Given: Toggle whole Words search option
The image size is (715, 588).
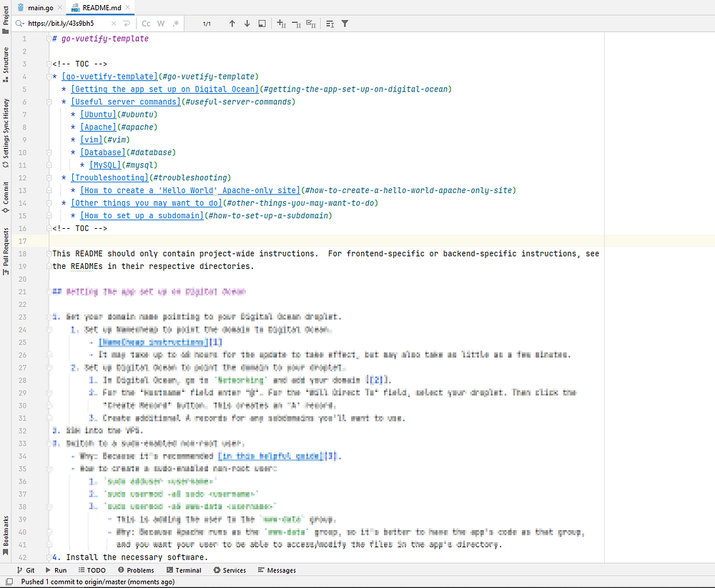Looking at the screenshot, I should [161, 24].
